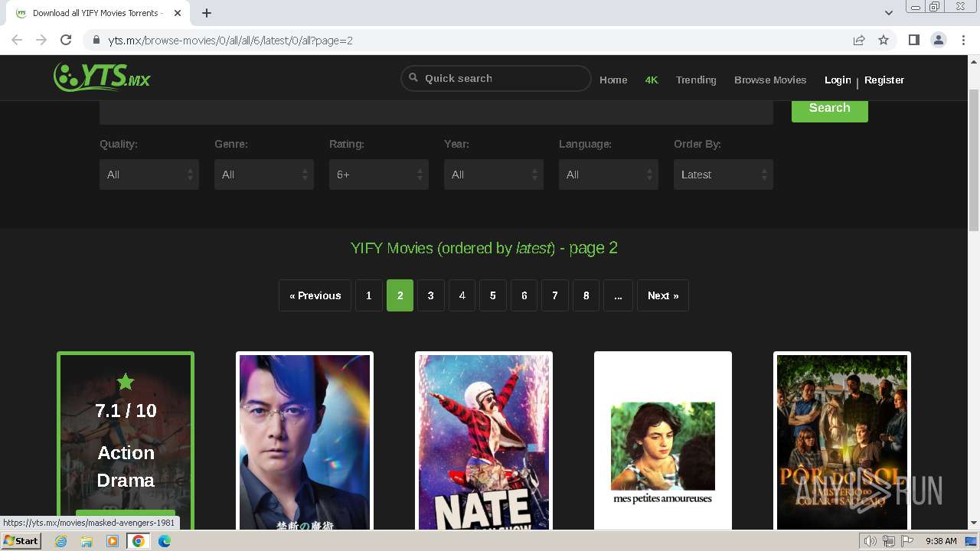Screen dimensions: 980x551
Task: Click the network tray icon
Action: (x=889, y=541)
